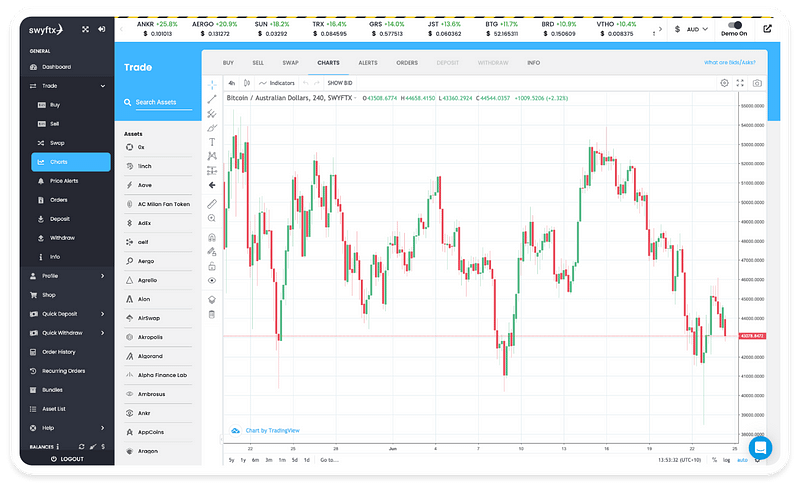Open the chat support bubble
This screenshot has height=489, width=800.
click(x=760, y=448)
